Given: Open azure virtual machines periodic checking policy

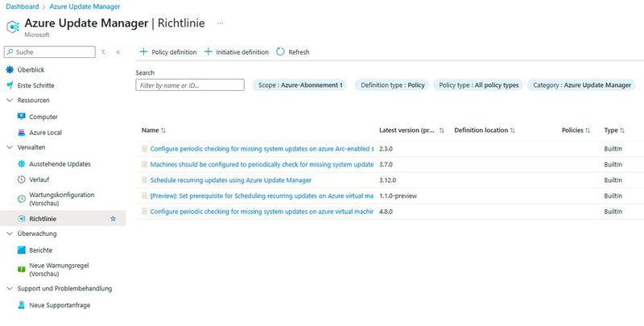Looking at the screenshot, I should [x=262, y=212].
